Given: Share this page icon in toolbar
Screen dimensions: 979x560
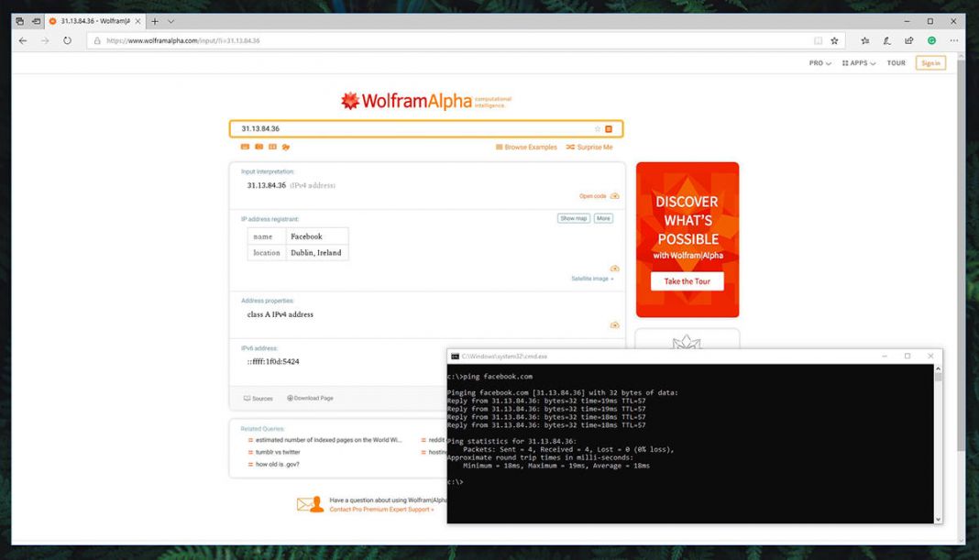Looking at the screenshot, I should click(909, 40).
